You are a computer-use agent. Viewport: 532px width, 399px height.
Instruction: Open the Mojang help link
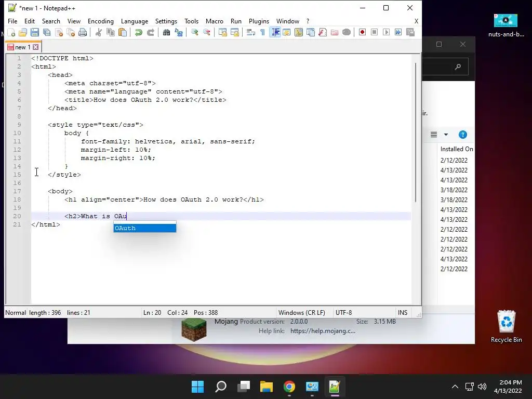tap(323, 331)
